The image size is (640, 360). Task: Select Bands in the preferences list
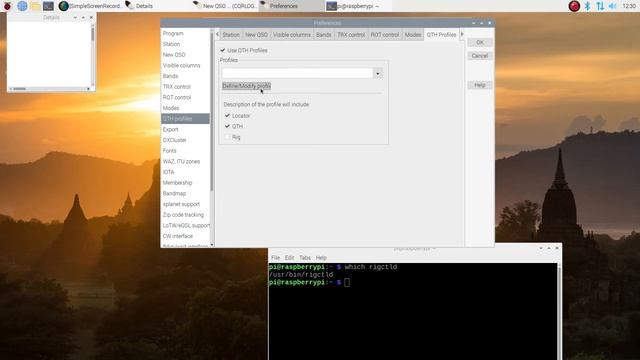pos(186,76)
